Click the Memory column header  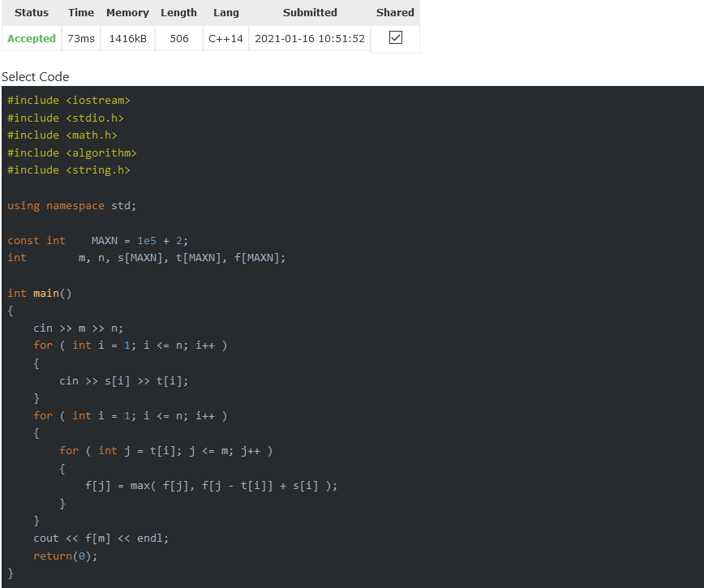coord(127,12)
